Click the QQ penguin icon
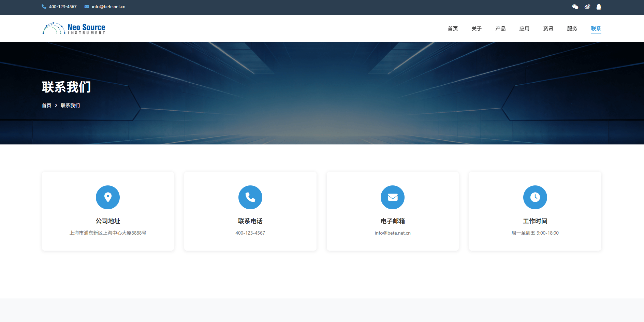Image resolution: width=644 pixels, height=322 pixels. [599, 7]
